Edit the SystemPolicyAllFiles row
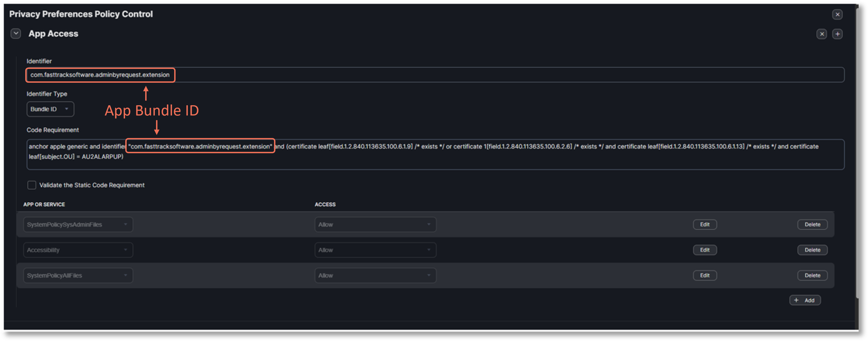This screenshot has width=868, height=341. [705, 275]
